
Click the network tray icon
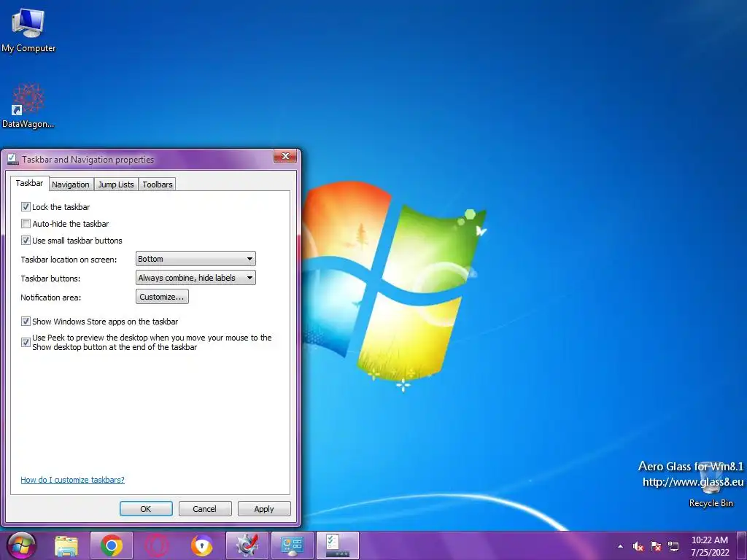pyautogui.click(x=673, y=546)
